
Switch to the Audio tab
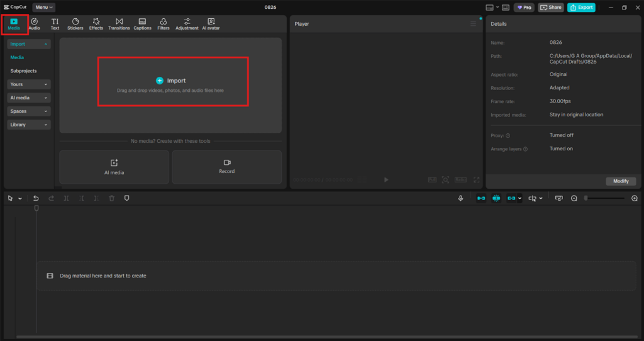(34, 24)
